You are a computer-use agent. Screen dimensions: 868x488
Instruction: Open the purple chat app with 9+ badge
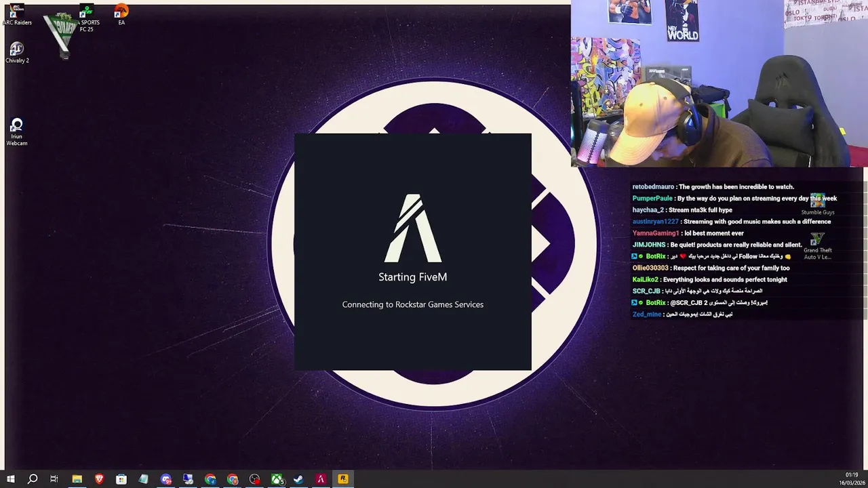tap(166, 479)
